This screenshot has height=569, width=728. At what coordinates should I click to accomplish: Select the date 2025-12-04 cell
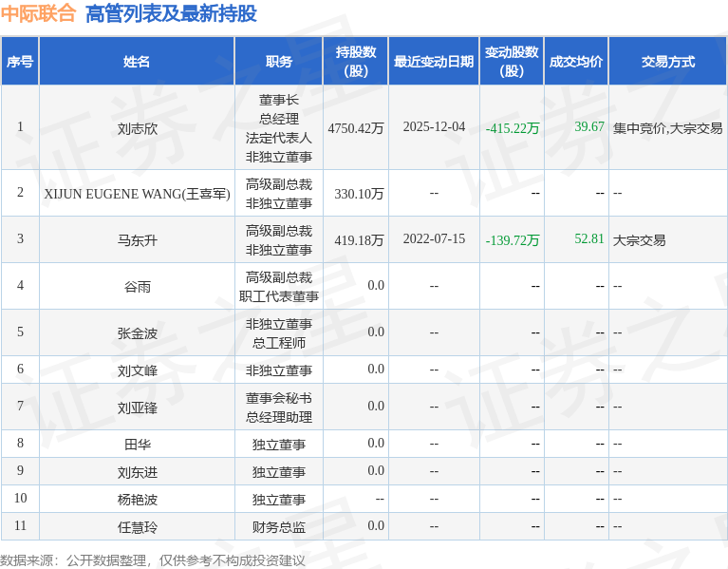click(434, 127)
